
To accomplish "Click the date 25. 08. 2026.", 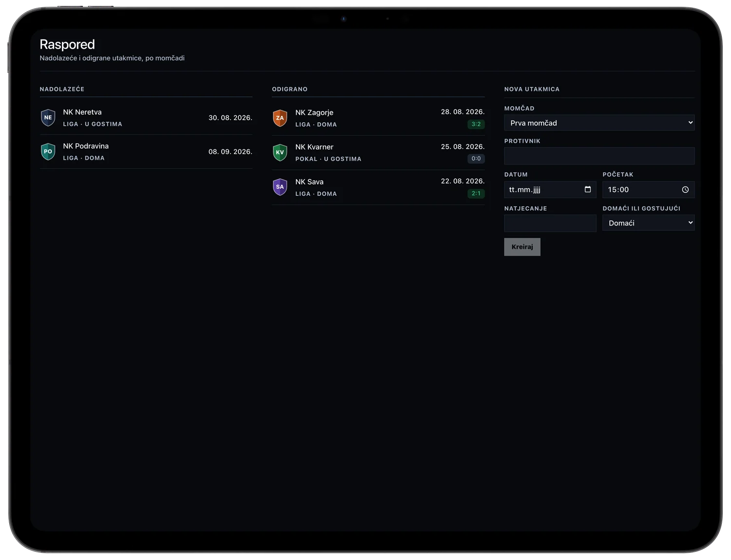I will point(463,147).
